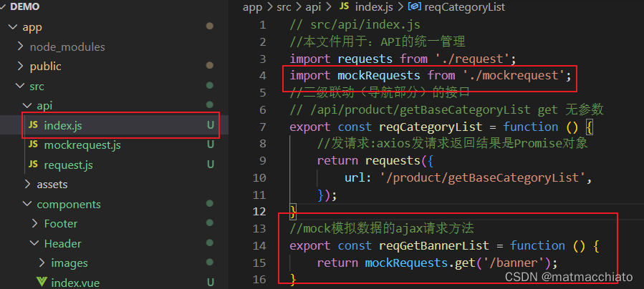Click the mock comment on line 13
The width and height of the screenshot is (644, 289).
coord(382,228)
